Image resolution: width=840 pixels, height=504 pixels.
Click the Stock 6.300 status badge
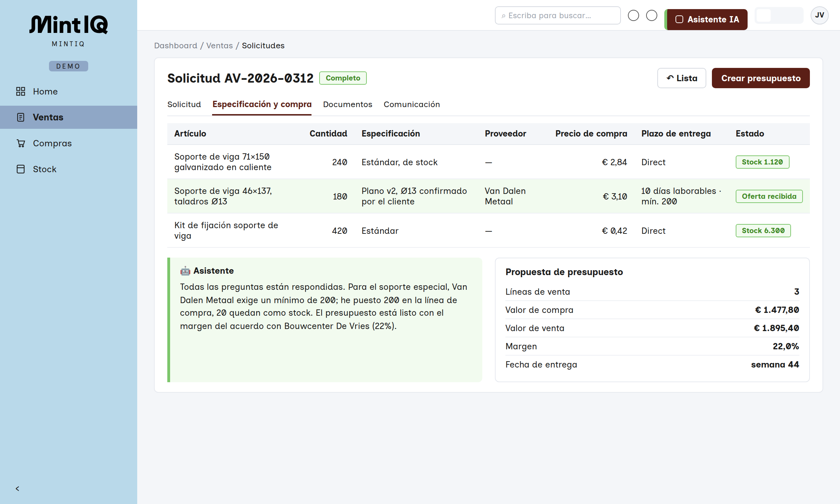[x=763, y=231]
